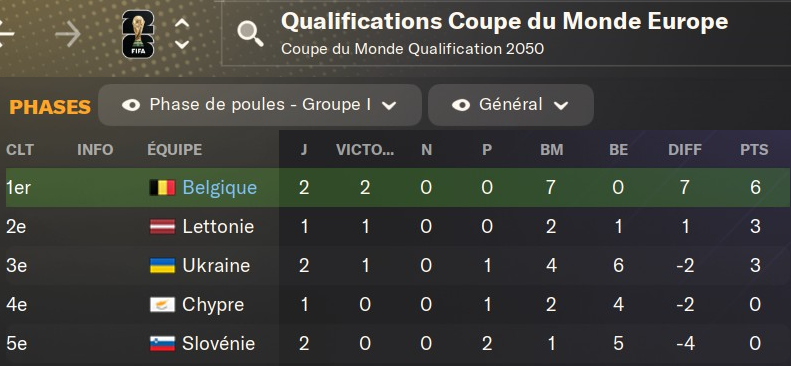Click the up/down competition switcher chevrons
This screenshot has height=366, width=791.
[182, 34]
